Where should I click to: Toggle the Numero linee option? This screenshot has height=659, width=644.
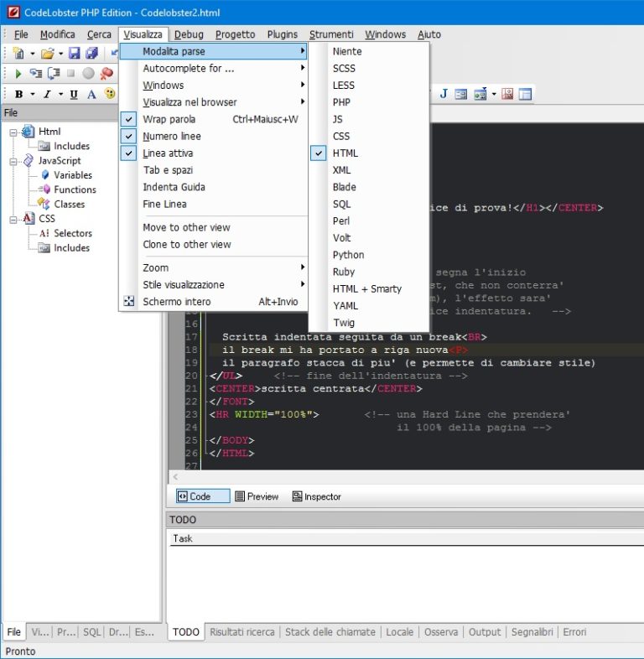click(171, 136)
